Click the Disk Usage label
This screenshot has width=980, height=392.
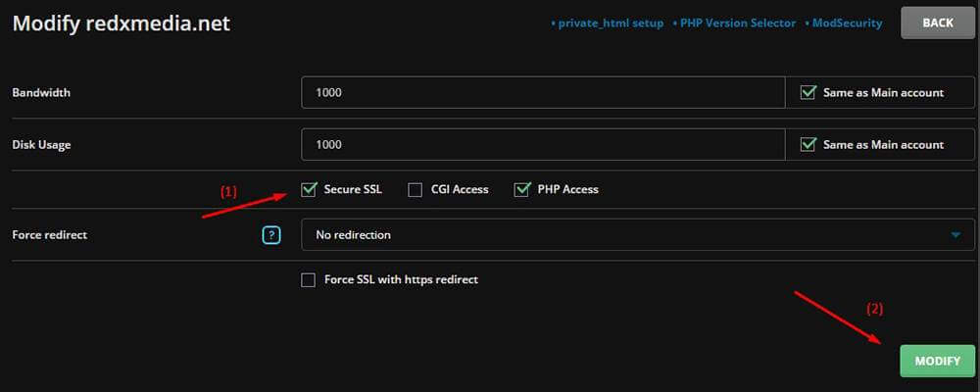tap(41, 144)
